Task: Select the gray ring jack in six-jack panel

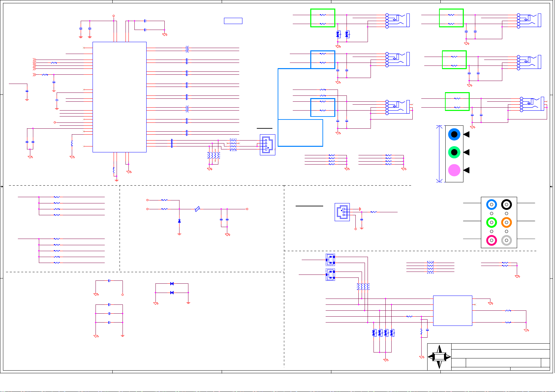Action: [507, 240]
